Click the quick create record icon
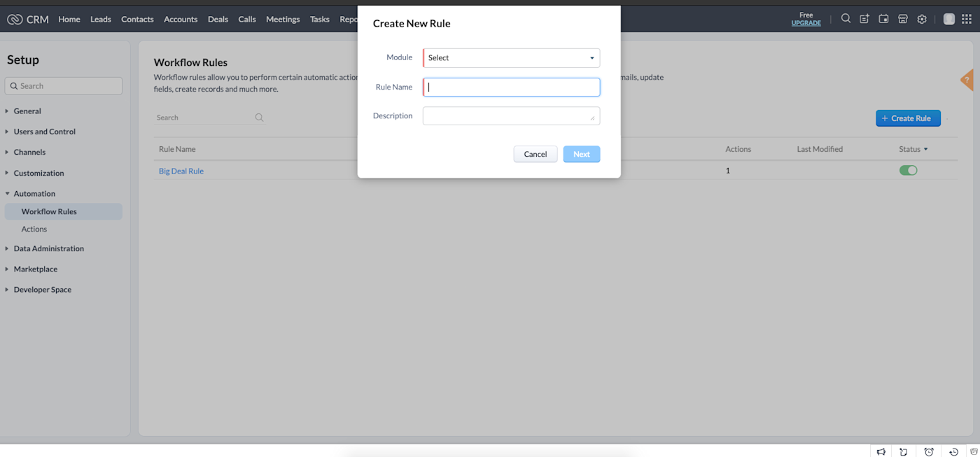This screenshot has height=457, width=980. [x=864, y=19]
